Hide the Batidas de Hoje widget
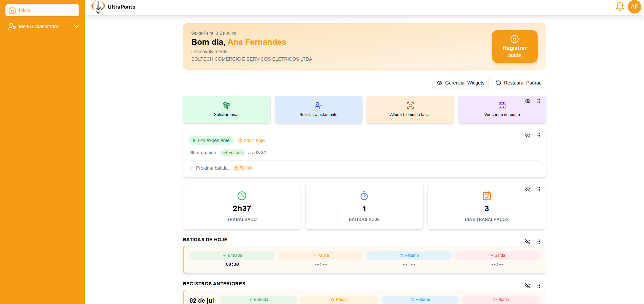Image resolution: width=644 pixels, height=304 pixels. 528,242
